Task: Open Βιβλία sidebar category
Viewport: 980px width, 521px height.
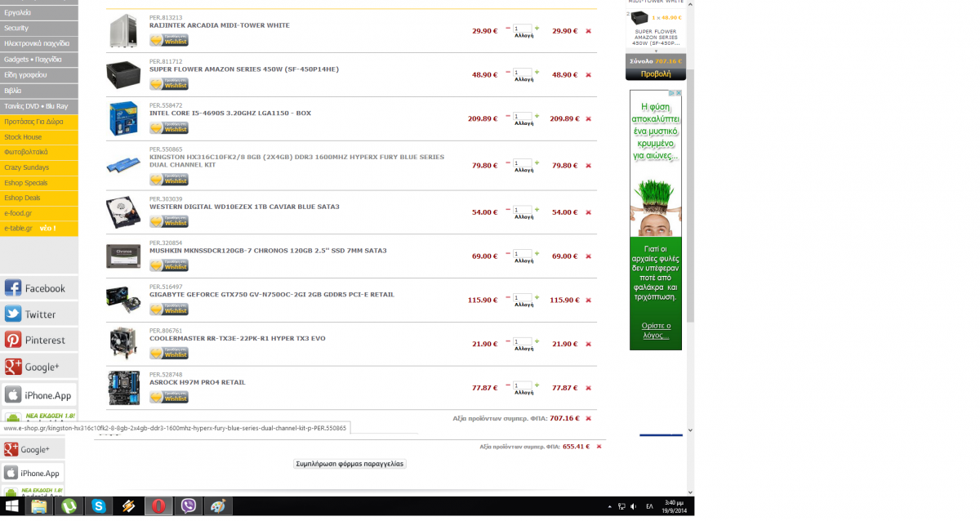Action: pos(39,91)
